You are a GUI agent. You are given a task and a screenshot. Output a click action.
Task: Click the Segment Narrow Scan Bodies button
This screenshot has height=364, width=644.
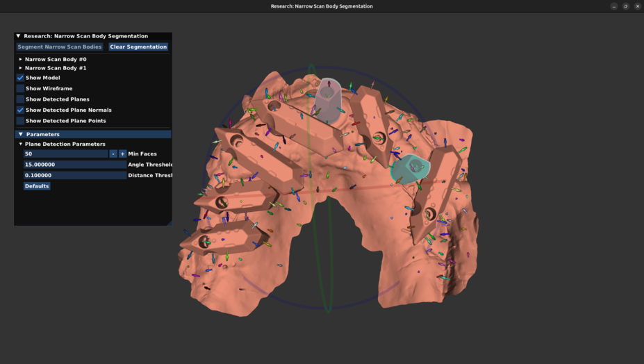(60, 47)
